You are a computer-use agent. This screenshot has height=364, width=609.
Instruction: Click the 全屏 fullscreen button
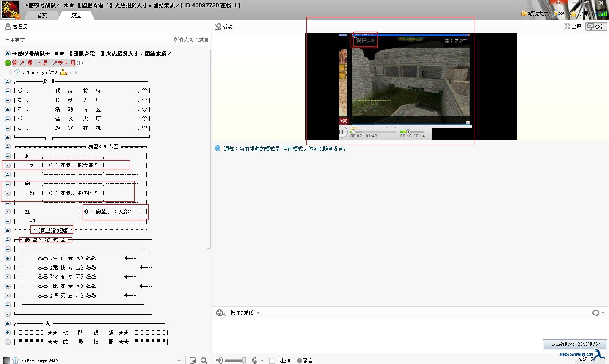(573, 26)
